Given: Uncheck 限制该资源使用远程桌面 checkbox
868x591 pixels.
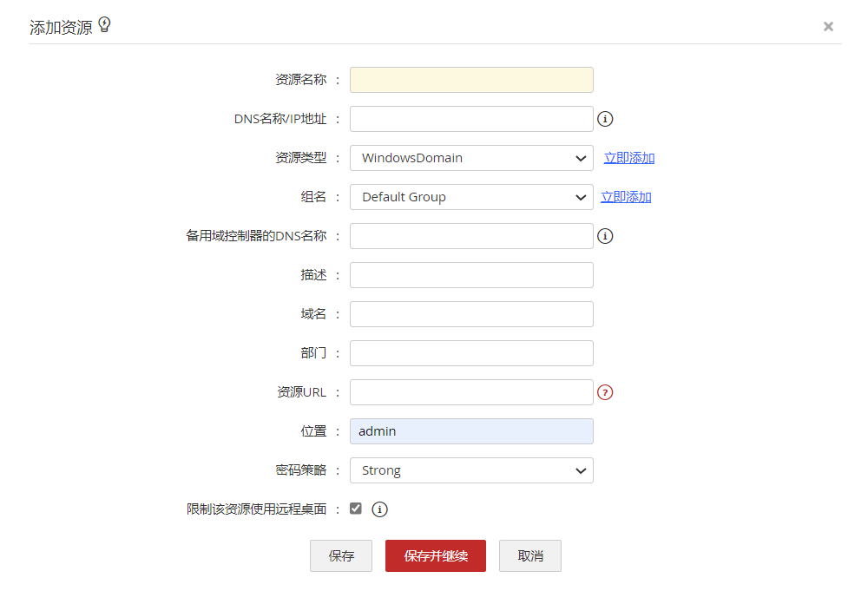Looking at the screenshot, I should point(356,509).
